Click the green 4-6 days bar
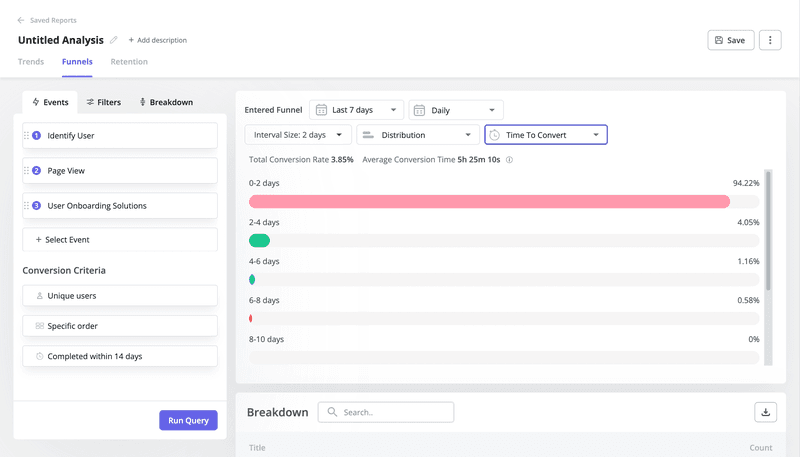This screenshot has height=457, width=800. [x=252, y=280]
